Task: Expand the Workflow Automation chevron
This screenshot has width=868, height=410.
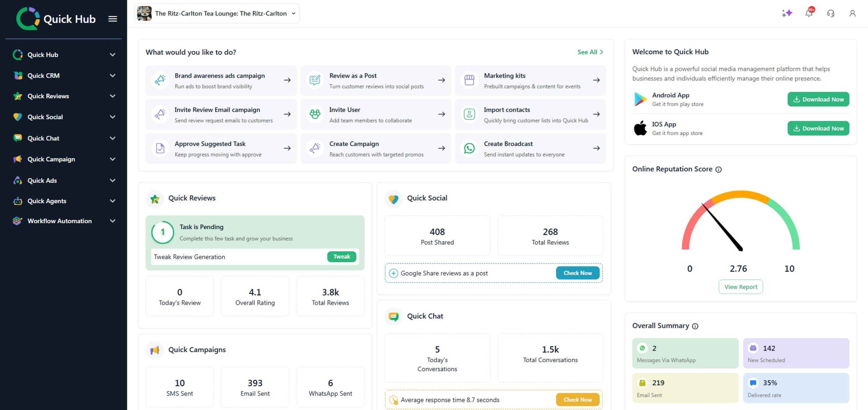Action: 112,221
